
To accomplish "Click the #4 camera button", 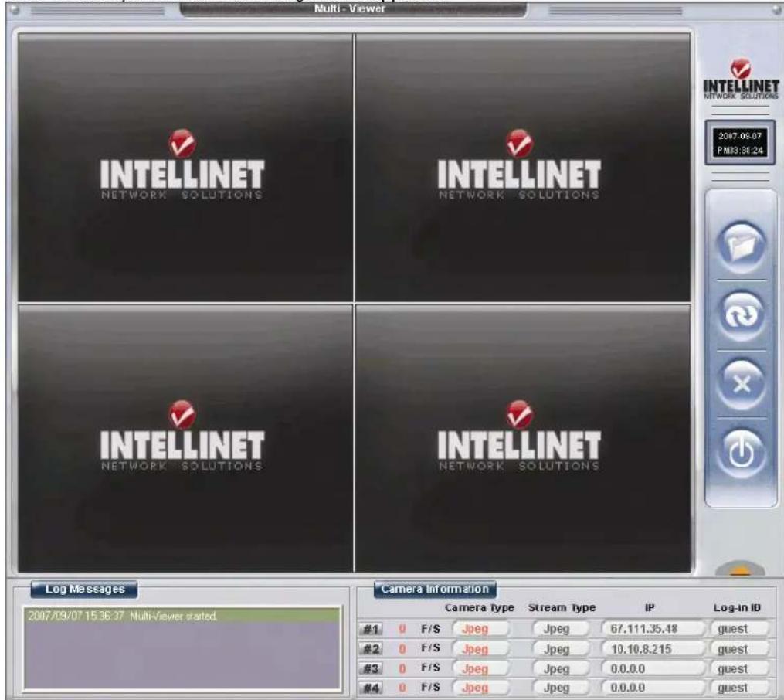I will (x=371, y=688).
